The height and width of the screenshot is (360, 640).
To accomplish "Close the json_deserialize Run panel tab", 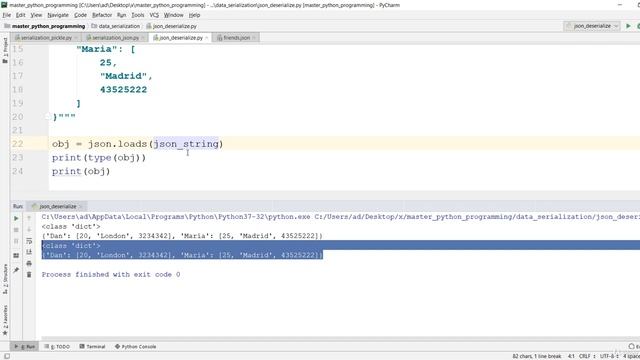I will [80, 207].
